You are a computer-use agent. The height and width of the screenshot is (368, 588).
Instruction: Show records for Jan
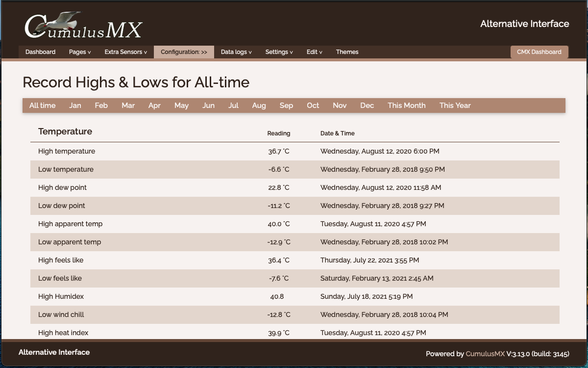[75, 105]
